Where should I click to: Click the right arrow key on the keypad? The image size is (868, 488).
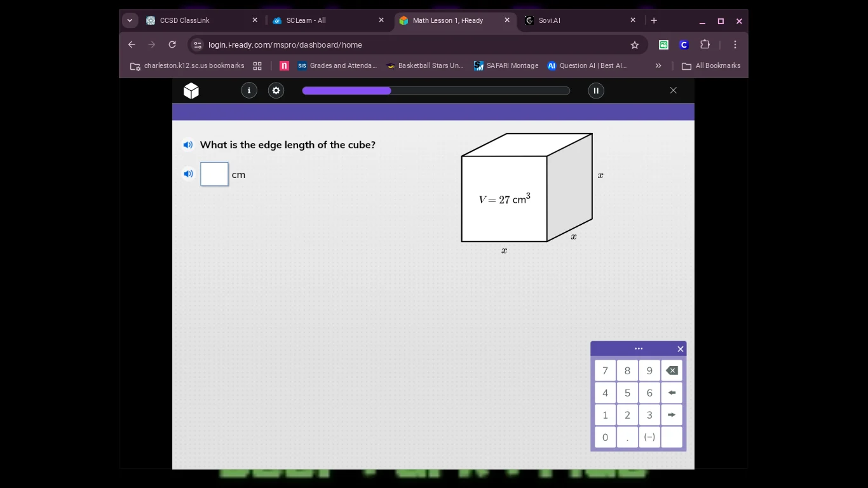pos(672,415)
